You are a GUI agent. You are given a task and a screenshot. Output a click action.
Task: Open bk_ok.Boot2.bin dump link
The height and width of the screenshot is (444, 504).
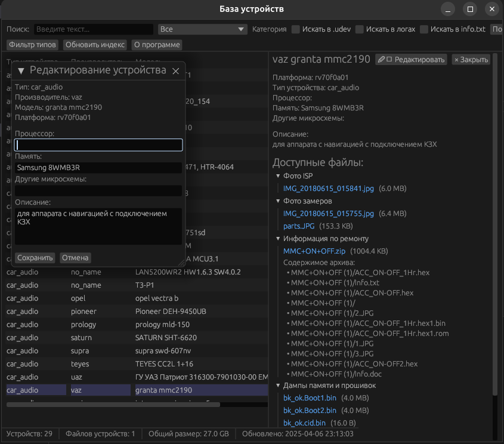(x=310, y=410)
